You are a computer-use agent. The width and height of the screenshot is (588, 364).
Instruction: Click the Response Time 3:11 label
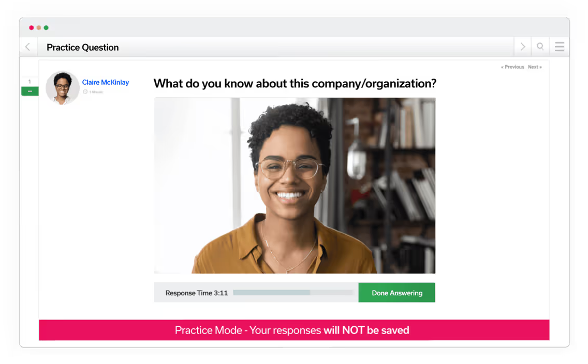coord(197,293)
